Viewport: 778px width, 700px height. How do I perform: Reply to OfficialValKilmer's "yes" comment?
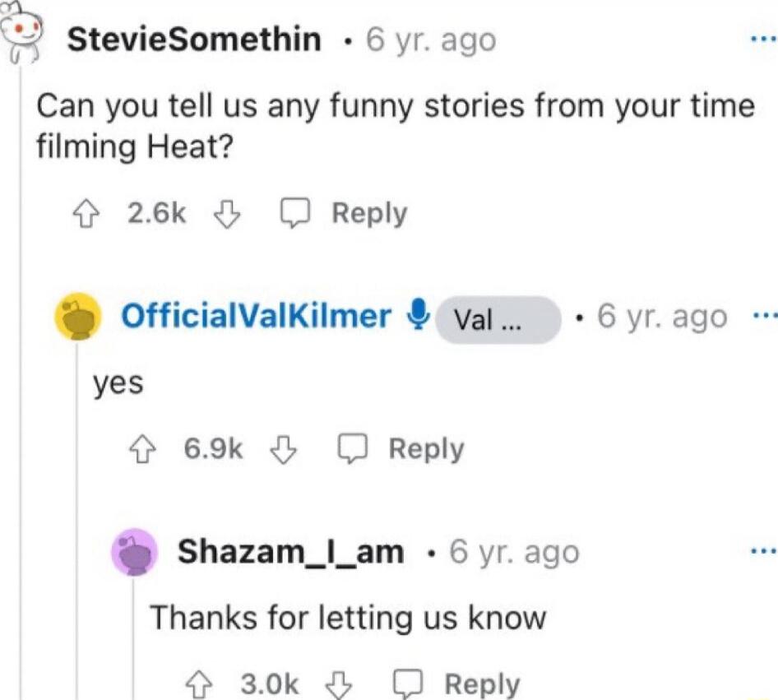401,449
